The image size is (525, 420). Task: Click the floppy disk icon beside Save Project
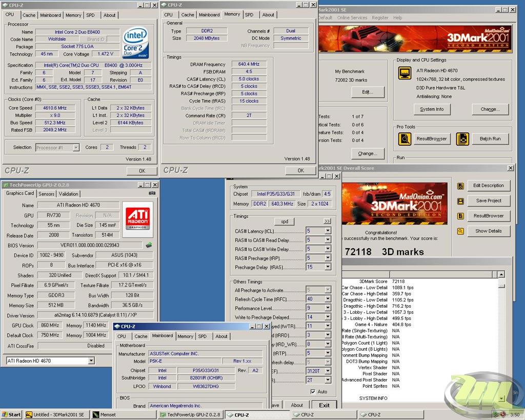[x=460, y=201]
